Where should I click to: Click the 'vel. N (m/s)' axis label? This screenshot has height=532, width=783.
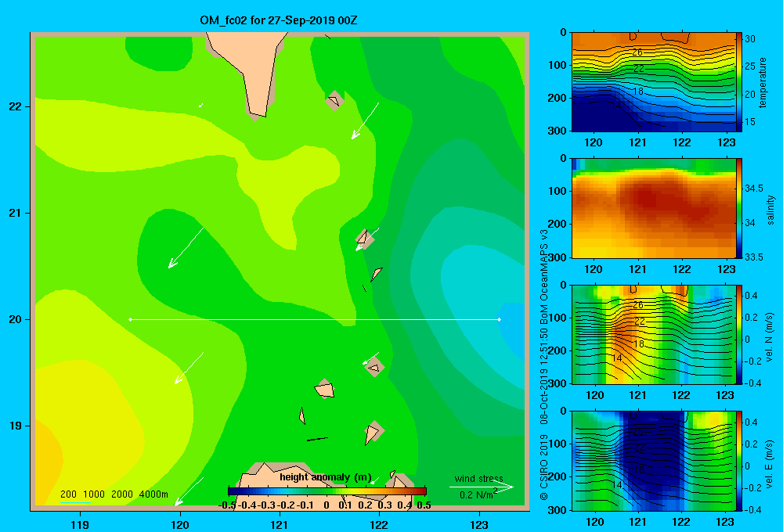[770, 337]
